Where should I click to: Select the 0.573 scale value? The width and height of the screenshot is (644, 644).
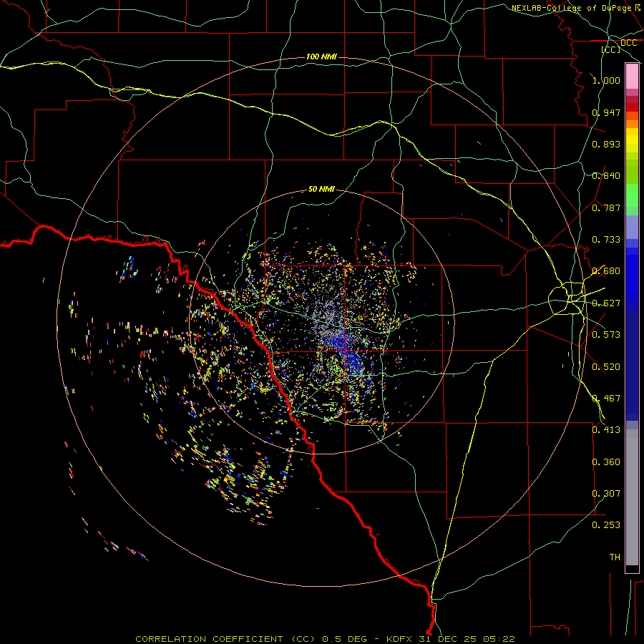(x=606, y=335)
